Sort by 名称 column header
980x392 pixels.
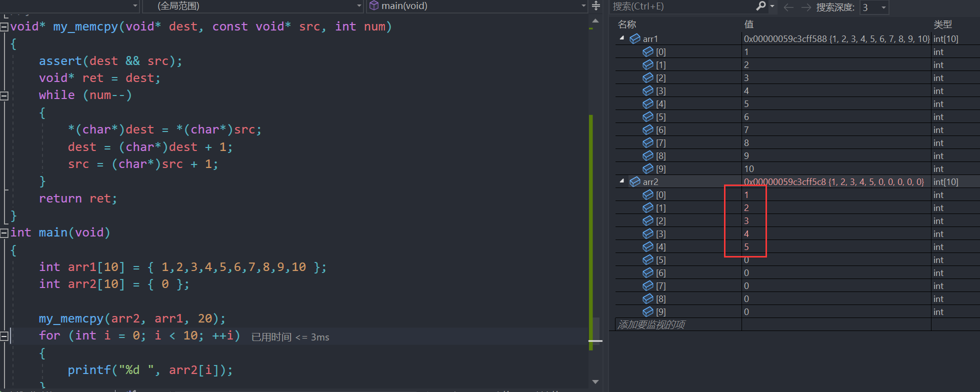tap(627, 24)
